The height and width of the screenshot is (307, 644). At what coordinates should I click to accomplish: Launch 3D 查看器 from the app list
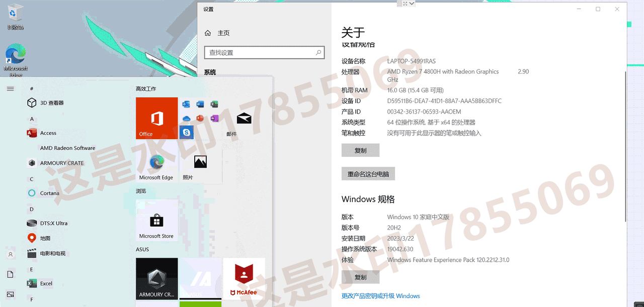point(52,103)
